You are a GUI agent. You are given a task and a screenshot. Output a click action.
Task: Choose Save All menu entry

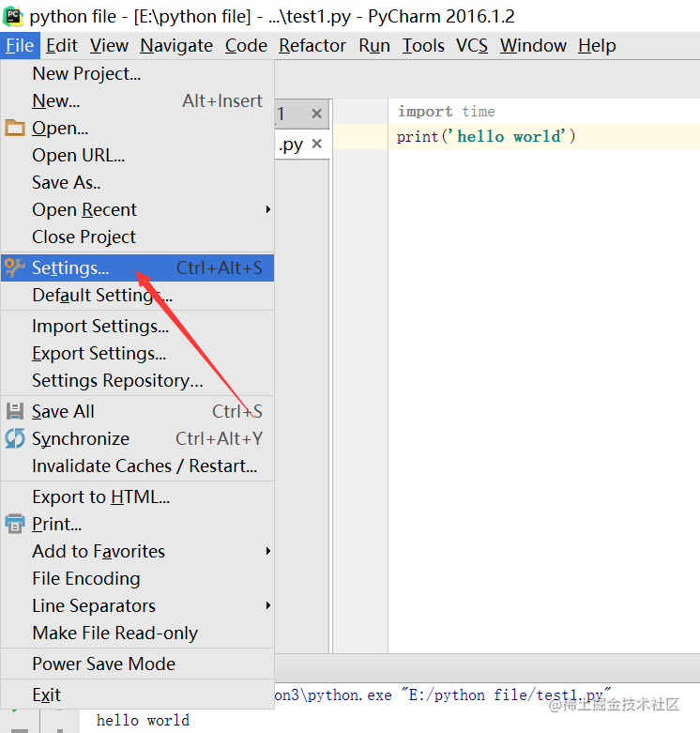137,411
